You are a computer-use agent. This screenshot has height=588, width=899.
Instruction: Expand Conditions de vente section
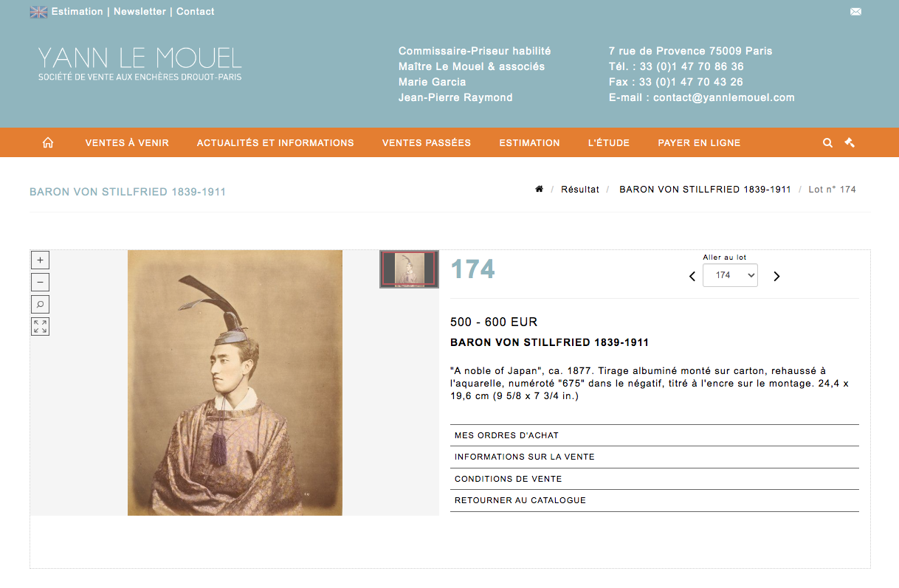tap(655, 479)
